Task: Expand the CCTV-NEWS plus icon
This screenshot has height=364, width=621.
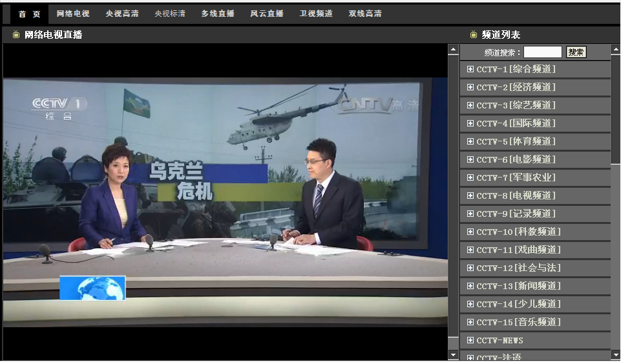Action: point(470,340)
